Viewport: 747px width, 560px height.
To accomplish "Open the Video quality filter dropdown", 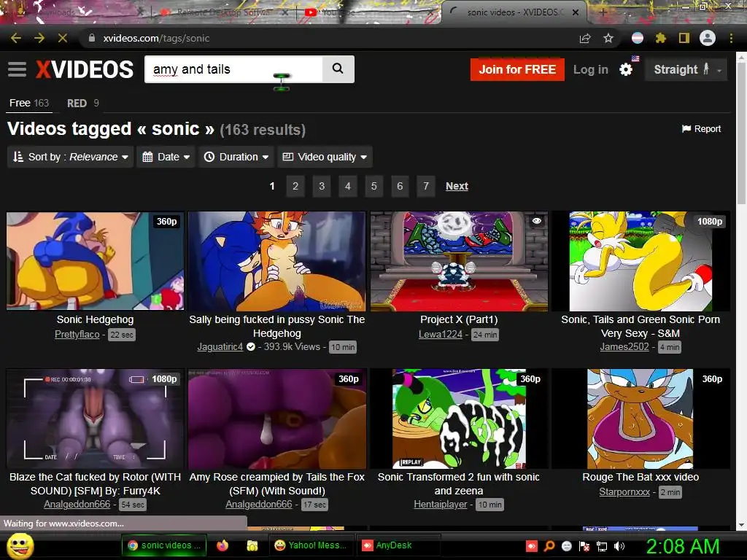I will click(x=325, y=157).
